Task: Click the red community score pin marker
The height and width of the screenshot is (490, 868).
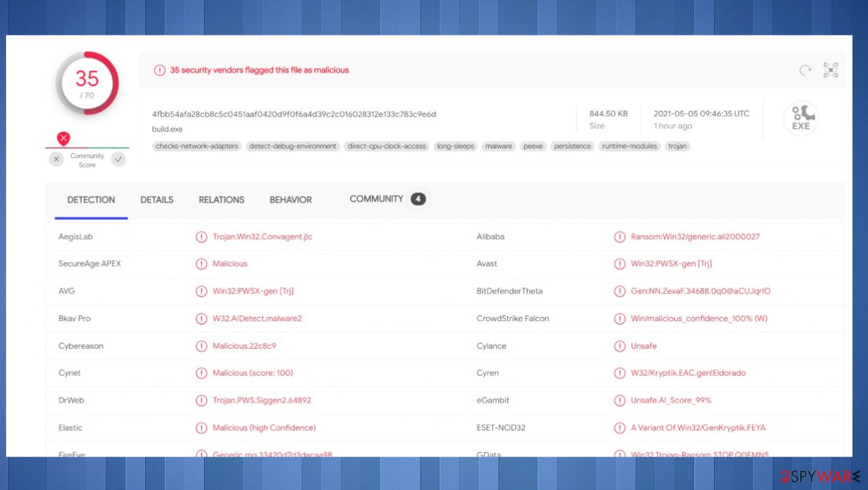Action: click(x=63, y=139)
